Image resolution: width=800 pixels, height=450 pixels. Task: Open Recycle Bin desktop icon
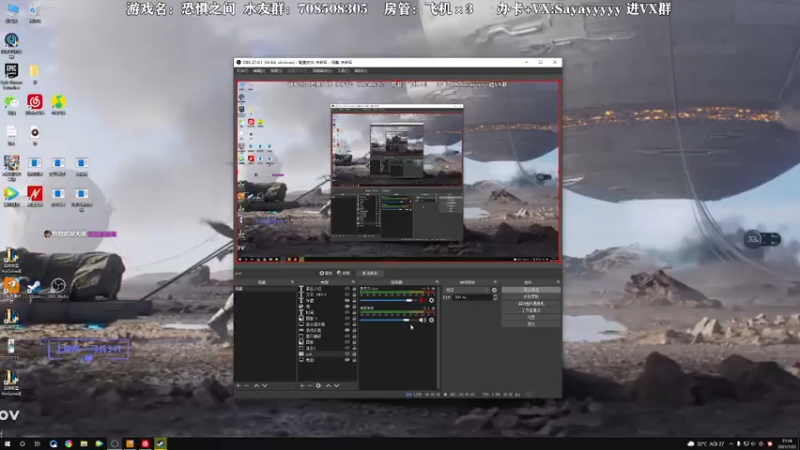click(34, 14)
